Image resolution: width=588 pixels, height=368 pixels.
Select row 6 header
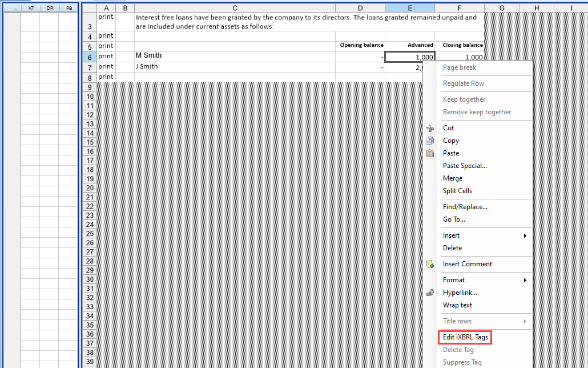click(90, 57)
